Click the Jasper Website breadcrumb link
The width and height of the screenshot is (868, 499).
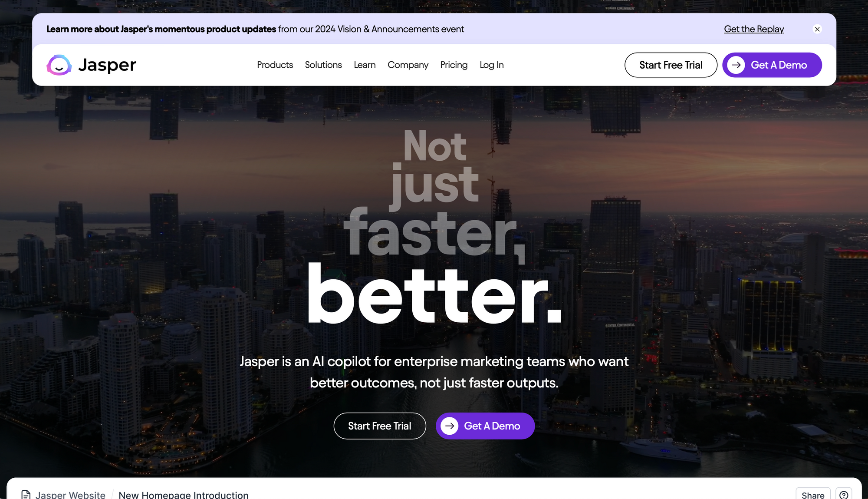pos(71,495)
